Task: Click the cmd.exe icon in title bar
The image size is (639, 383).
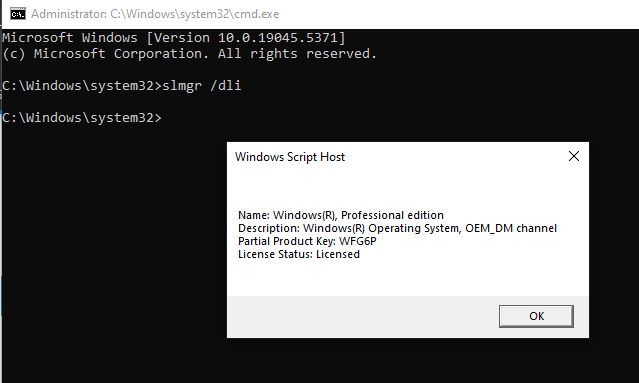Action: click(18, 14)
